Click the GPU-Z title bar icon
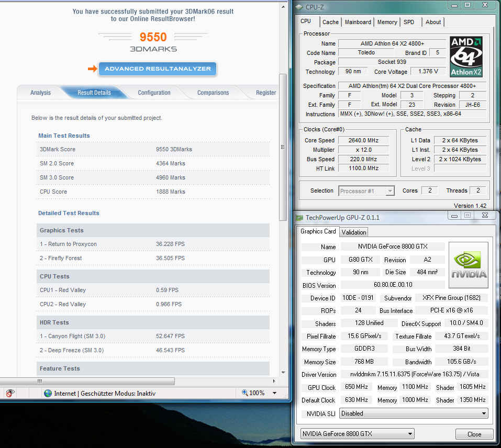This screenshot has height=448, width=501. [x=299, y=218]
